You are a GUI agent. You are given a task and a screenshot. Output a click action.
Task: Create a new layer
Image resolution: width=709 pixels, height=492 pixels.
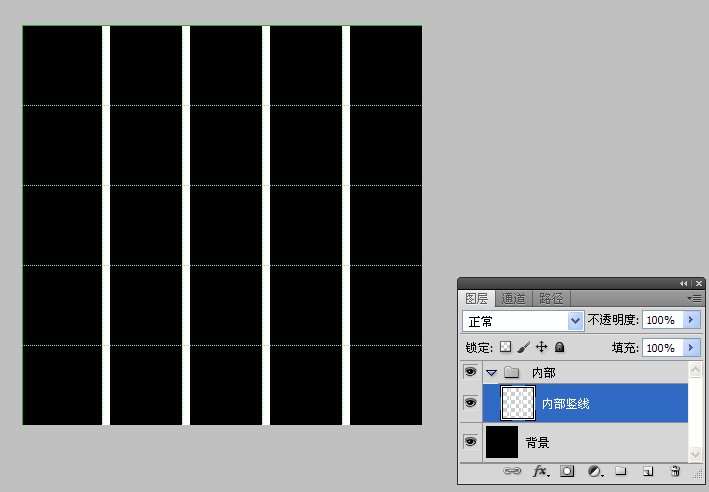tap(648, 471)
